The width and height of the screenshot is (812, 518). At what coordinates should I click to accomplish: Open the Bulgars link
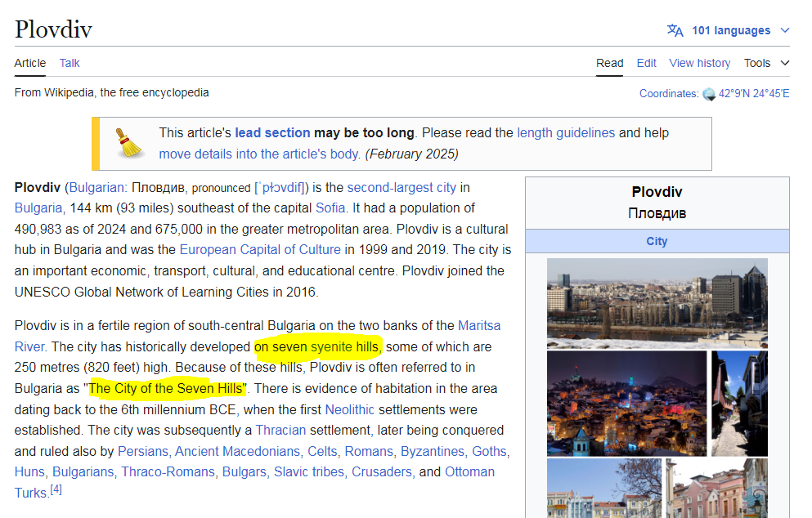(x=244, y=472)
